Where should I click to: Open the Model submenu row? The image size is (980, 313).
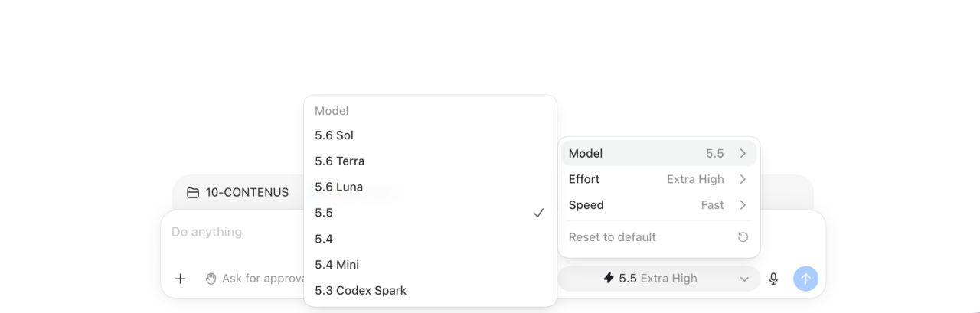tap(658, 153)
